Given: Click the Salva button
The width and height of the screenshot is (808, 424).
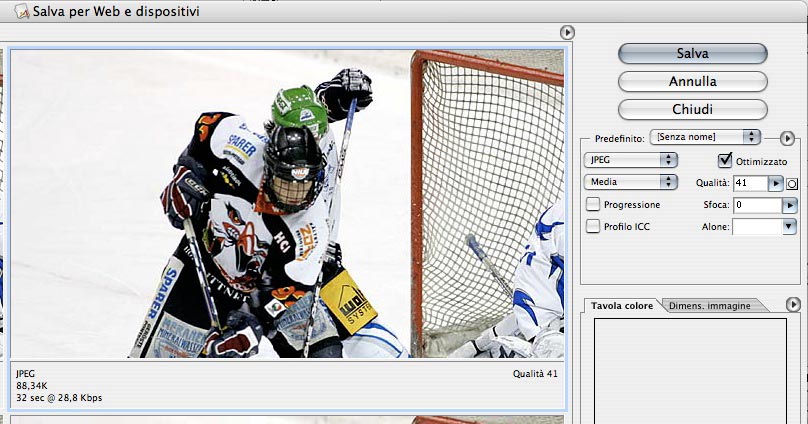Looking at the screenshot, I should (x=692, y=53).
